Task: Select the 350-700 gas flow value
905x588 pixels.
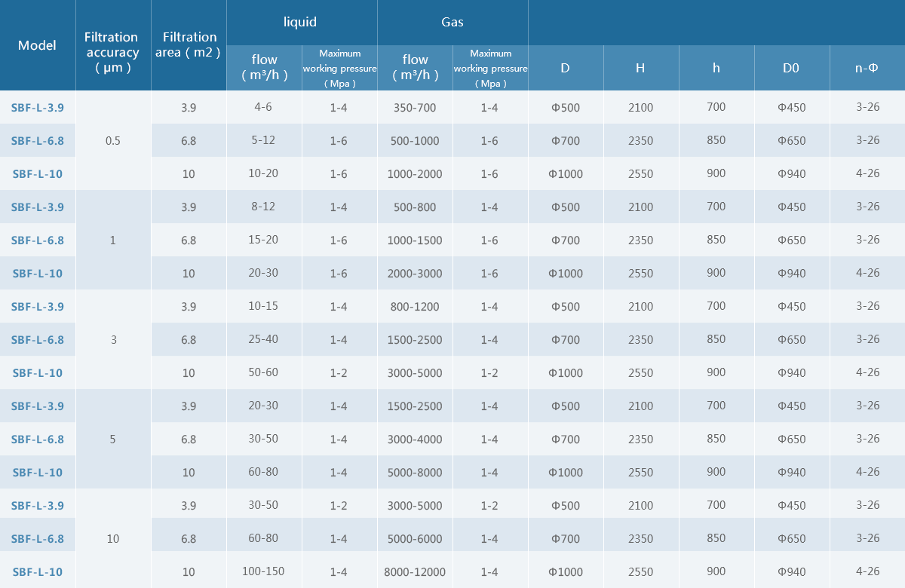Action: (415, 108)
